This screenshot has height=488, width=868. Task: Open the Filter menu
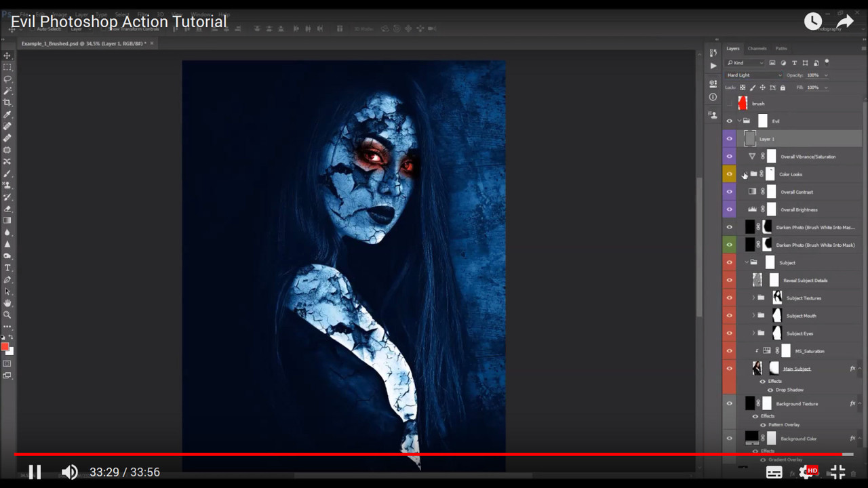pyautogui.click(x=142, y=14)
